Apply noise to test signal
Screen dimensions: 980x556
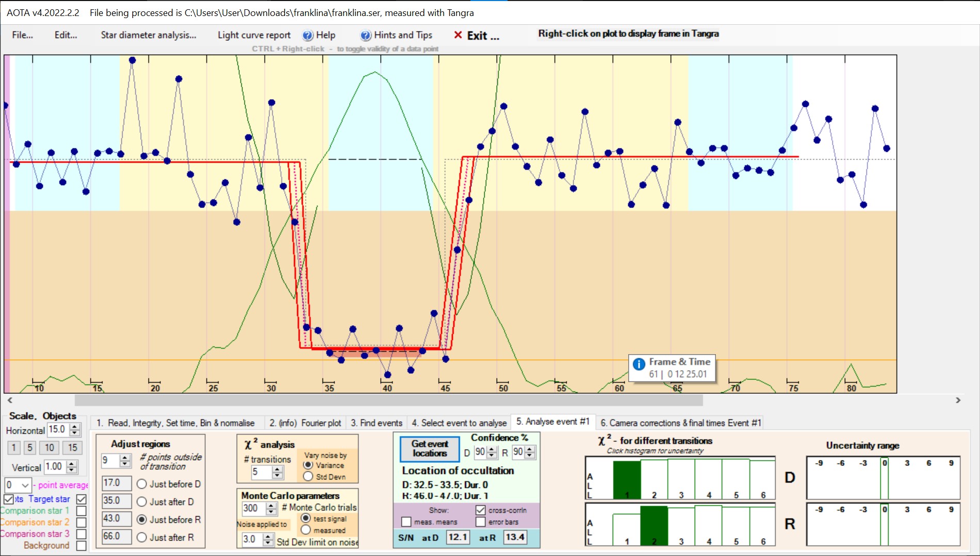coord(306,518)
